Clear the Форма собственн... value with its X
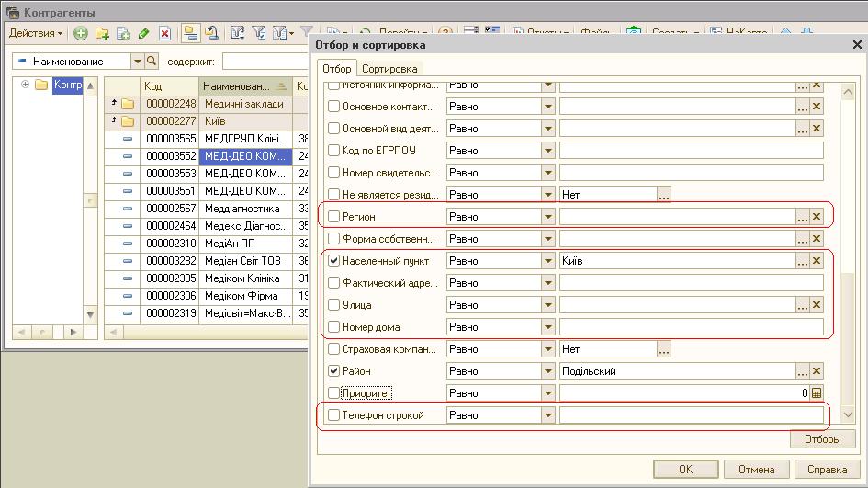 [817, 239]
